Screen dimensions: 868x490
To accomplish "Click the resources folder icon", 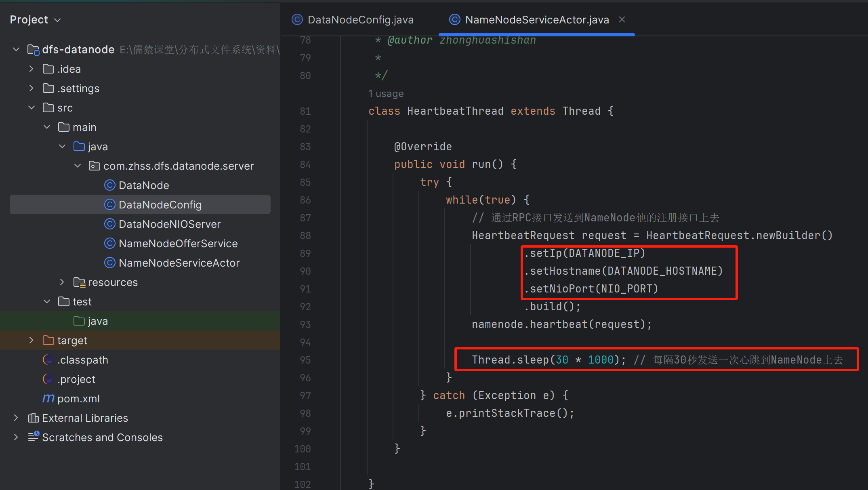I will (79, 282).
